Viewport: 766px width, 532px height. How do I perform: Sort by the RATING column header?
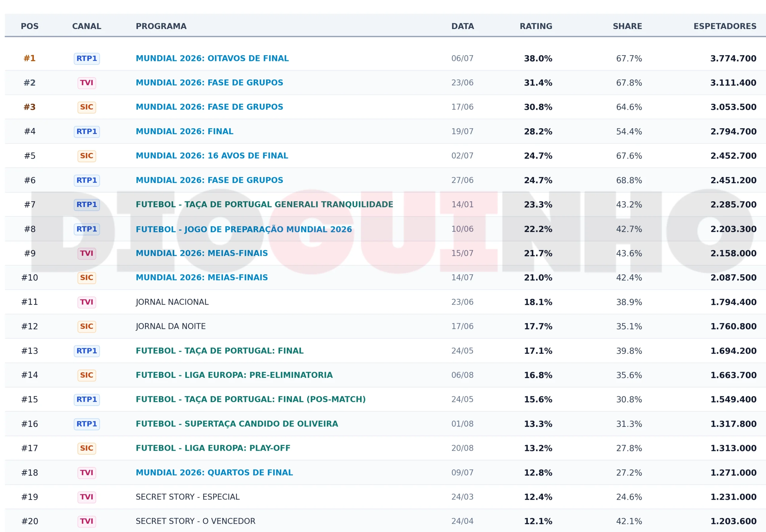point(536,26)
